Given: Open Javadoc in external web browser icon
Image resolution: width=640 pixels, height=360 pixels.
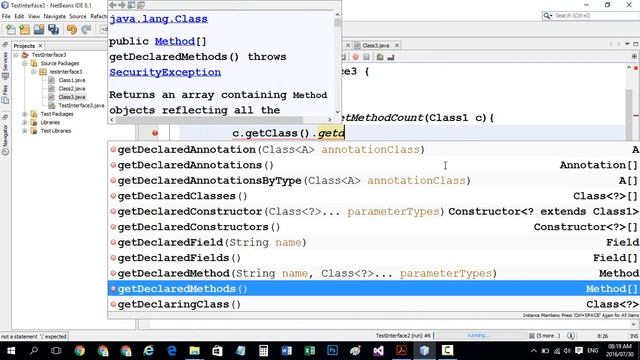Looking at the screenshot, I should pyautogui.click(x=131, y=5).
